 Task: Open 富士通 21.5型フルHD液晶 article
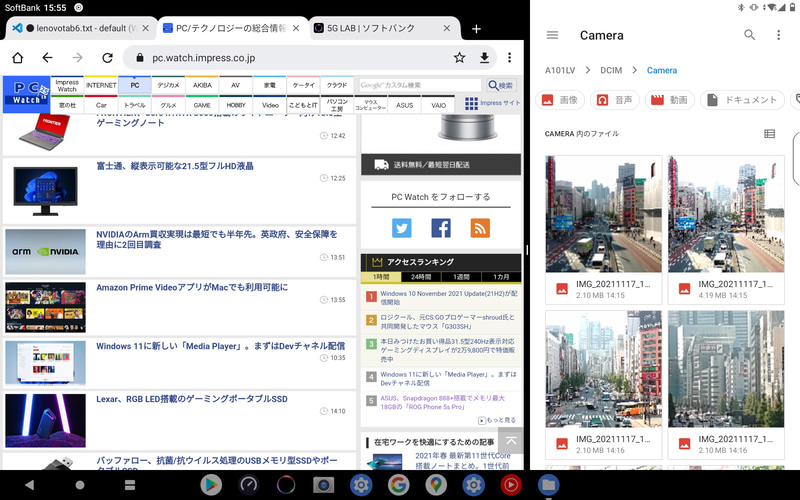(x=175, y=166)
